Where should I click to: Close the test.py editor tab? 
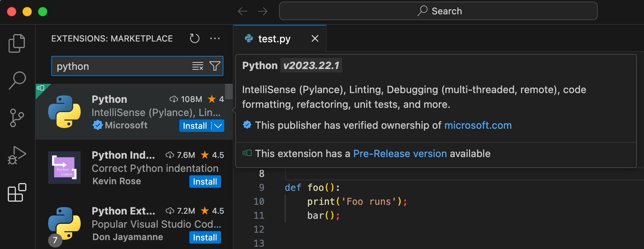(x=315, y=38)
